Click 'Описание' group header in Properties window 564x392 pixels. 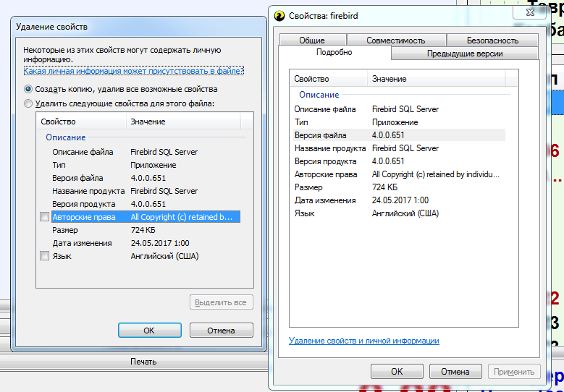(319, 95)
